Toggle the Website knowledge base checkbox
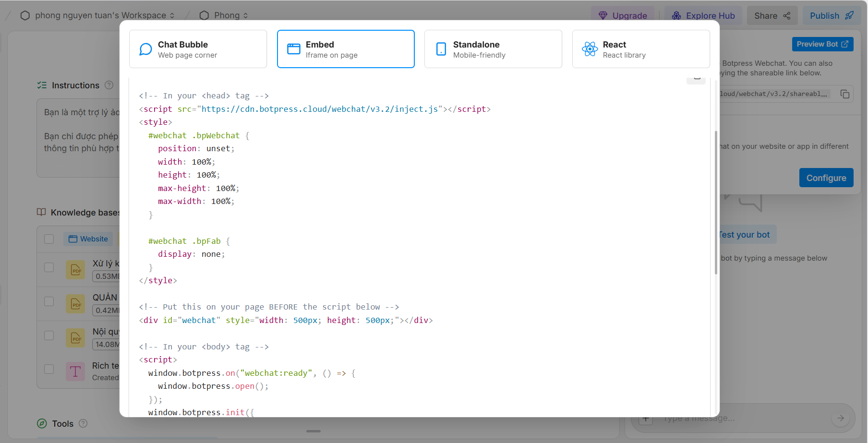This screenshot has height=443, width=868. pos(49,239)
